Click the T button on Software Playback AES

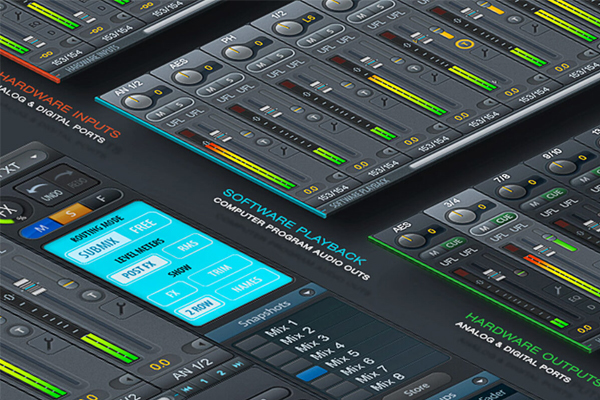click(x=313, y=117)
